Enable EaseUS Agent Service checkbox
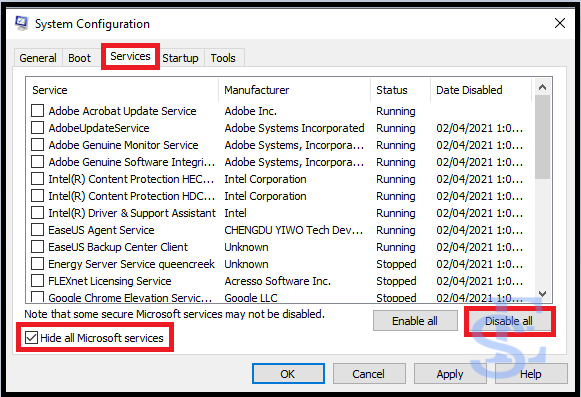 click(x=37, y=230)
